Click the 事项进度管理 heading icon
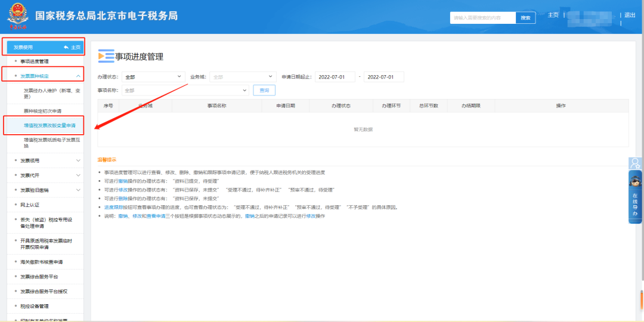Screen dimensions: 644x322 [106, 57]
